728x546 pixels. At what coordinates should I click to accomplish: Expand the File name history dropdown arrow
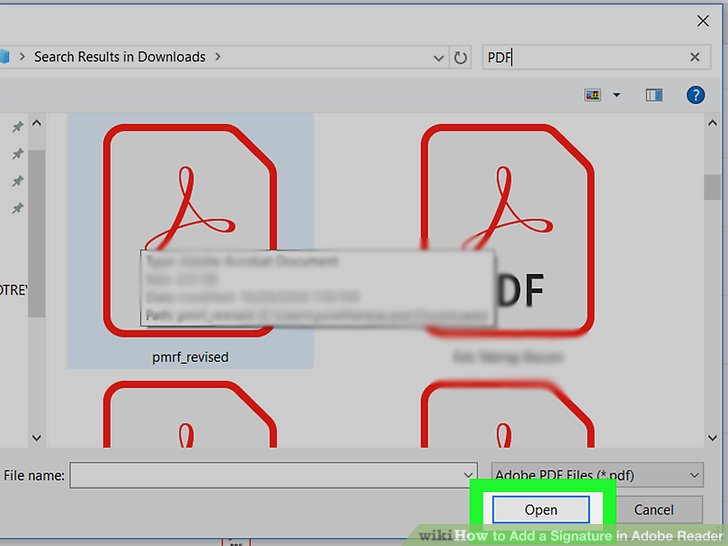[x=468, y=475]
